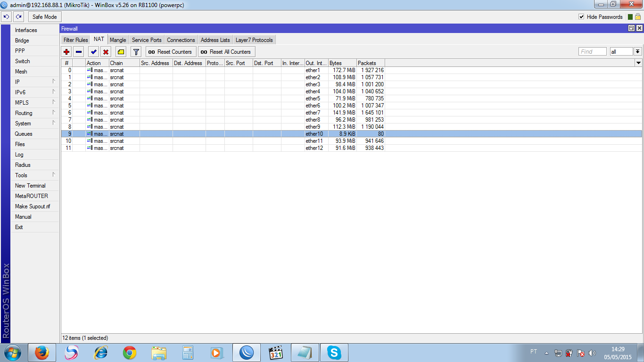Click the Redo arrow icon
Screen dimensions: 644x362
18,17
